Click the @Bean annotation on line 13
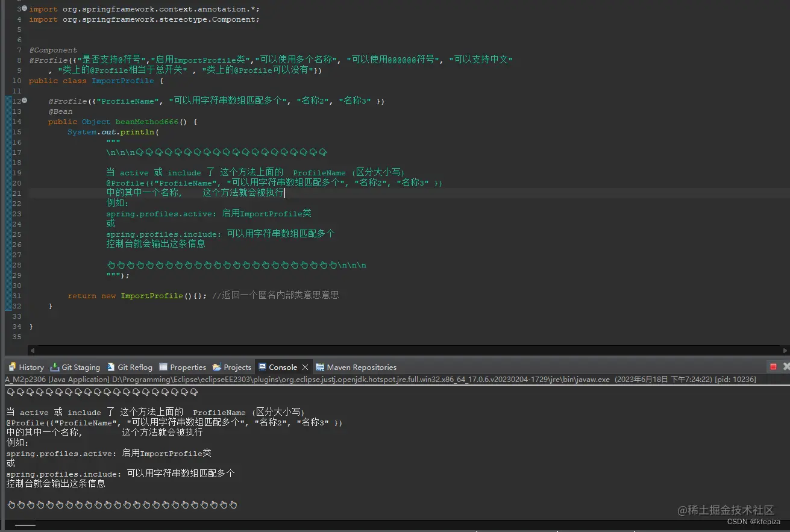 pos(60,111)
